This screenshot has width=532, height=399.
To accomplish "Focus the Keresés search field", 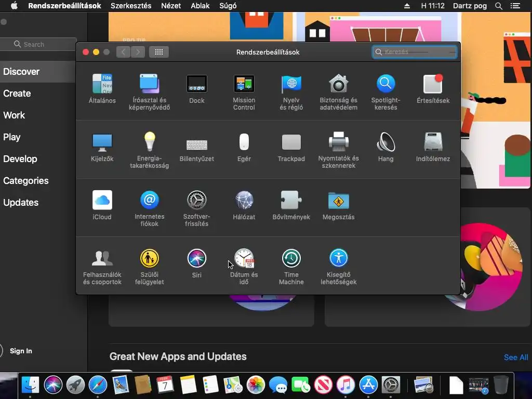I will pos(414,52).
